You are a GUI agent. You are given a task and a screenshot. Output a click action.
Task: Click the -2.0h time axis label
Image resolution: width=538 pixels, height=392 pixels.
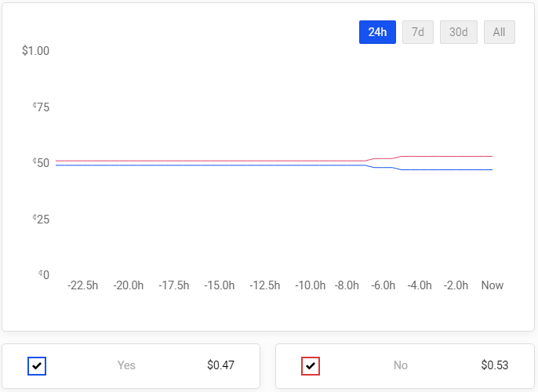pos(456,285)
